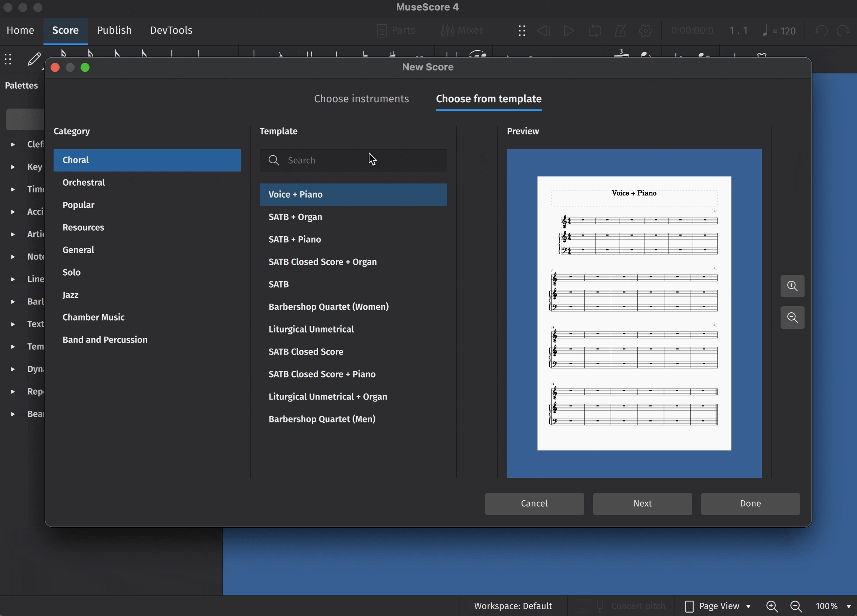Expand the Repeats palette arrow
Viewport: 857px width, 616px height.
click(13, 391)
